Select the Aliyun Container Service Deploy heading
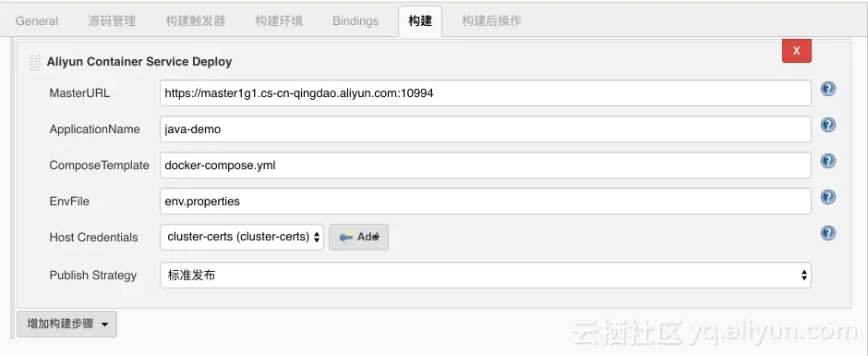This screenshot has width=868, height=356. click(139, 62)
